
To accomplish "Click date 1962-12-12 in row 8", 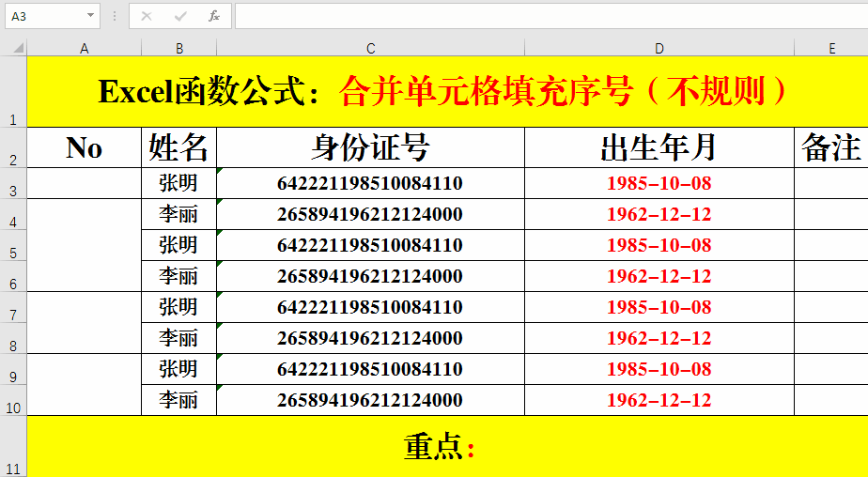I will click(659, 338).
